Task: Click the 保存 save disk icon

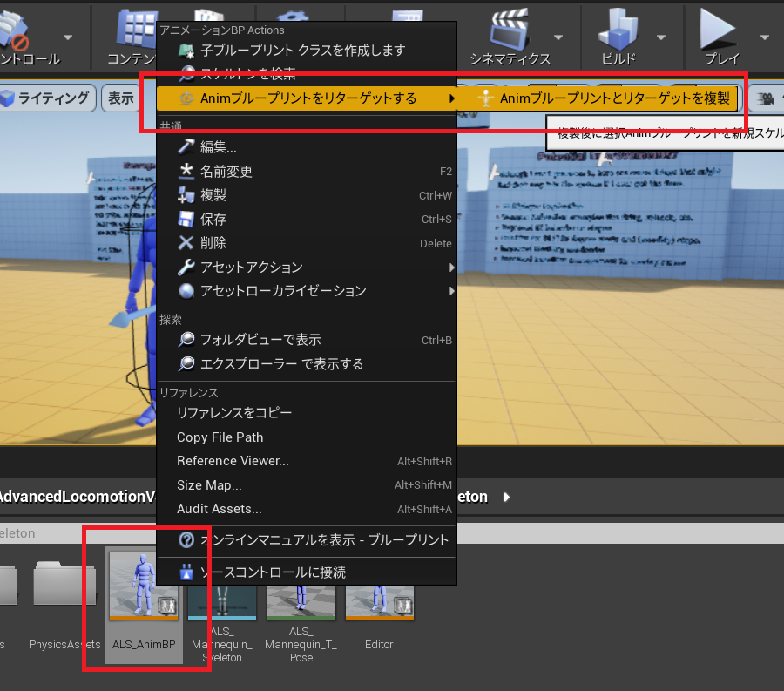Action: [x=186, y=219]
